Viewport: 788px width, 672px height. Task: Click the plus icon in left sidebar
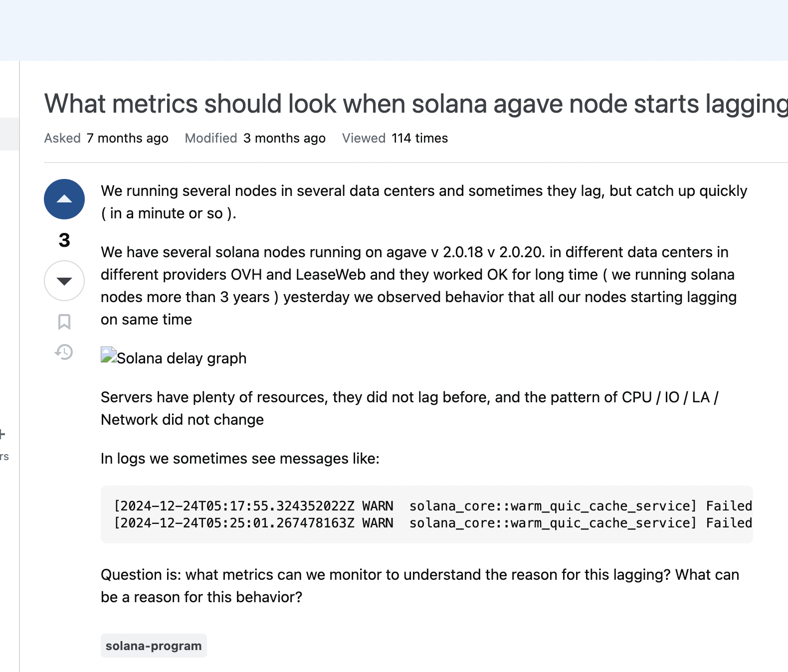pyautogui.click(x=2, y=434)
